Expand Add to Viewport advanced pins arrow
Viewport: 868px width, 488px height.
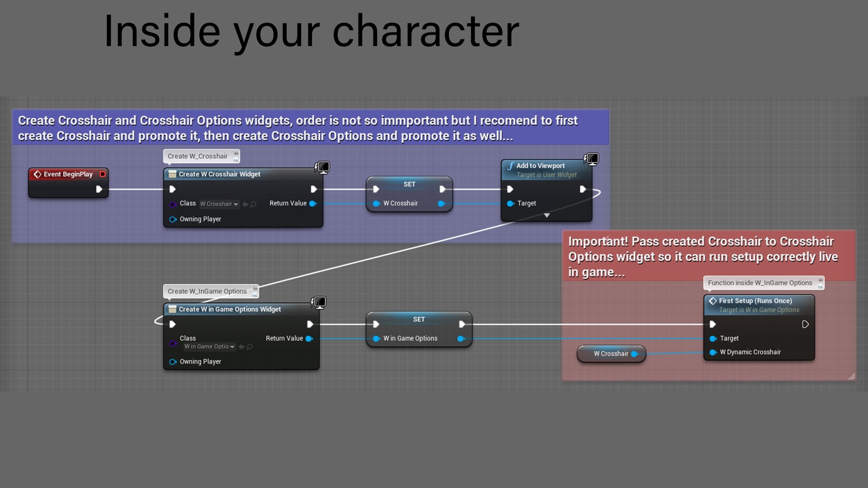coord(547,216)
